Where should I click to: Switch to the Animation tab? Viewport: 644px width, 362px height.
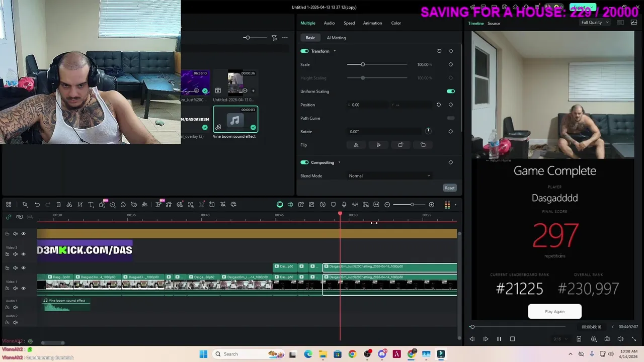[x=372, y=23]
